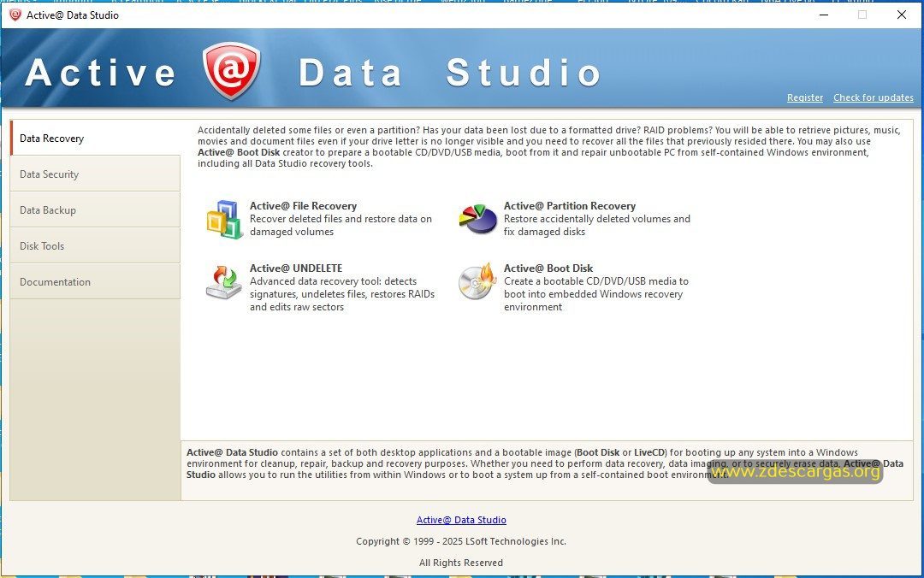
Task: Click the Active@ Boot Disk title
Action: tap(548, 268)
